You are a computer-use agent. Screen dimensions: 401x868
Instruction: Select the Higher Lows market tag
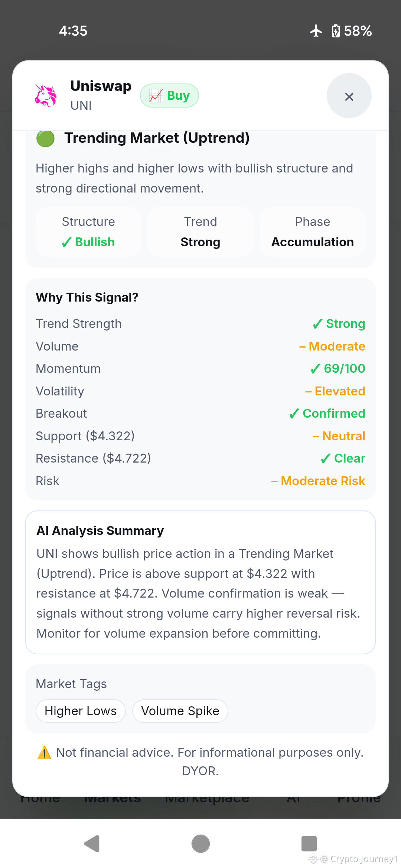coord(81,711)
